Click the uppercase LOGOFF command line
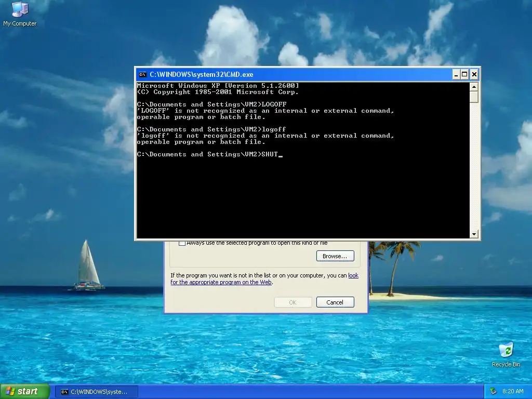Image resolution: width=532 pixels, height=399 pixels. [212, 104]
